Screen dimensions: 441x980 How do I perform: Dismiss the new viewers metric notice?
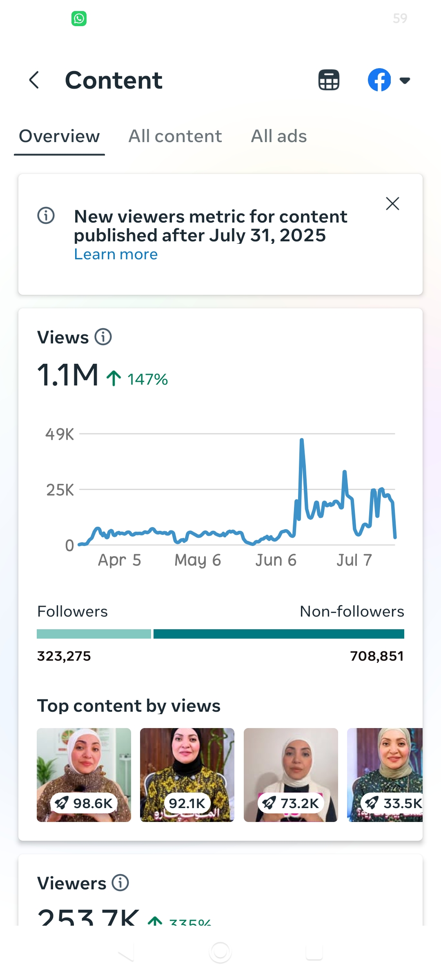click(392, 203)
